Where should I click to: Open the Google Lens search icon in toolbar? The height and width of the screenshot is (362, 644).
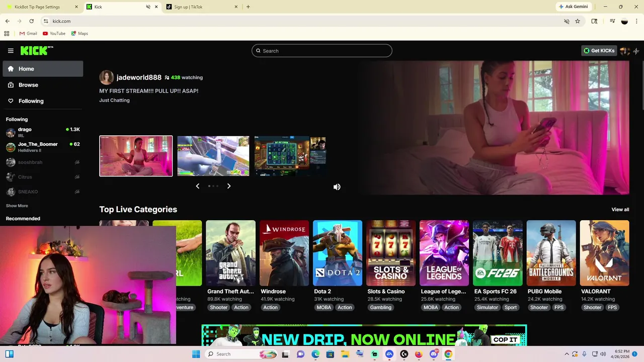pyautogui.click(x=594, y=21)
